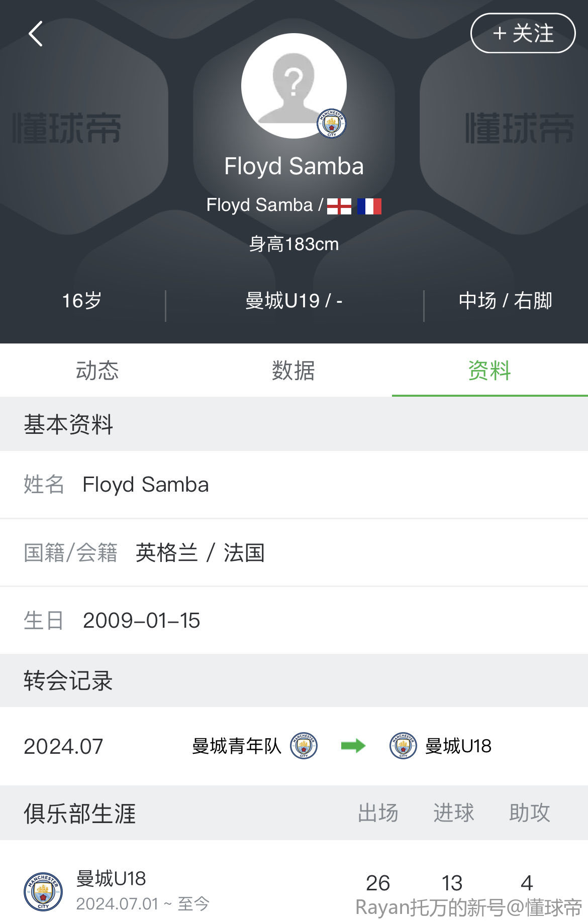Tap 曼城U18 crest in transfer record

(403, 746)
